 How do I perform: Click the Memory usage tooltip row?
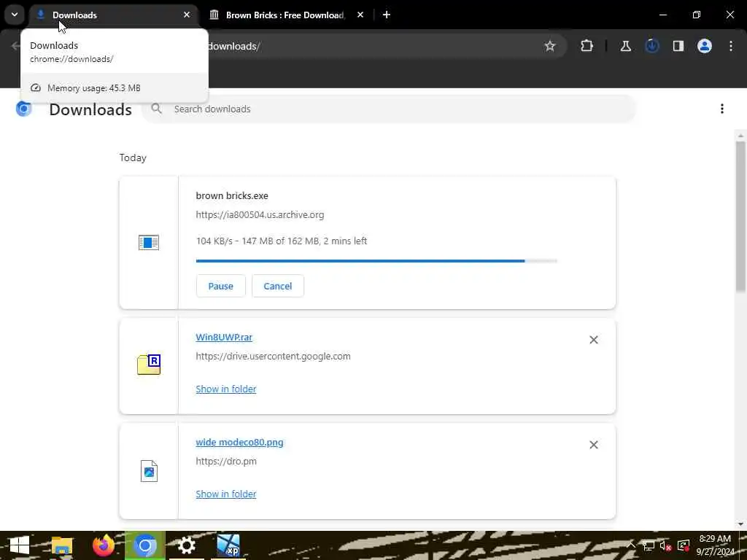pos(115,88)
